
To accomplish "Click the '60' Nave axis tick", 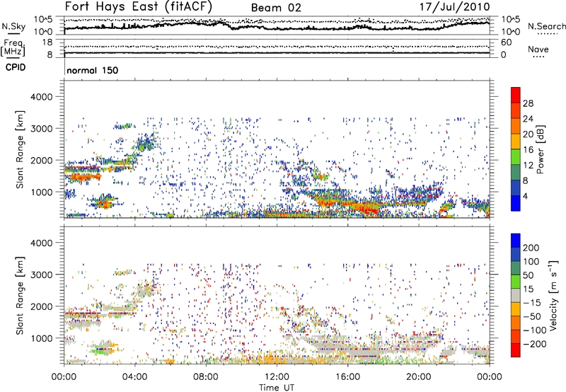I will (x=506, y=42).
